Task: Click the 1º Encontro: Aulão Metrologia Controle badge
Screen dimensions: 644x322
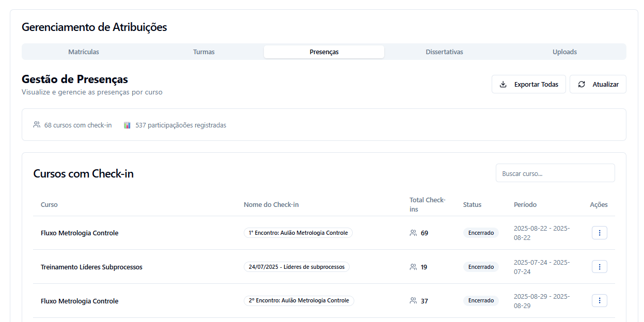Action: tap(298, 233)
